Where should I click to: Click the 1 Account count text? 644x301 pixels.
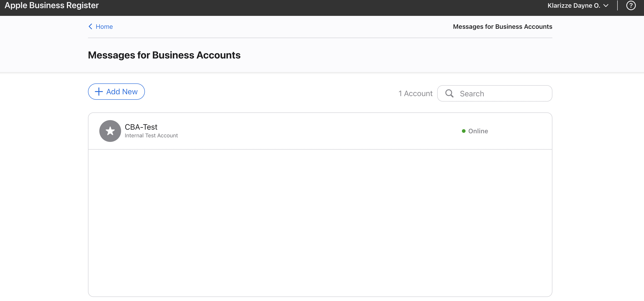tap(415, 93)
